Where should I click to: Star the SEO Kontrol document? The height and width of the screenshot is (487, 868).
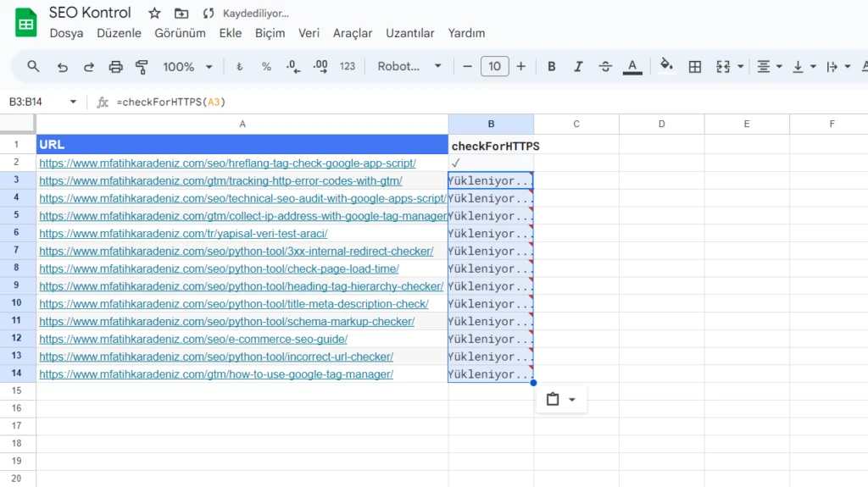(154, 14)
